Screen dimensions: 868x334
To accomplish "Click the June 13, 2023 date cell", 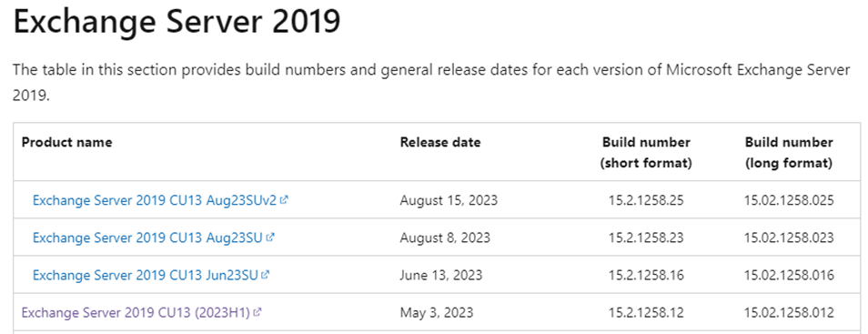I will click(x=441, y=275).
